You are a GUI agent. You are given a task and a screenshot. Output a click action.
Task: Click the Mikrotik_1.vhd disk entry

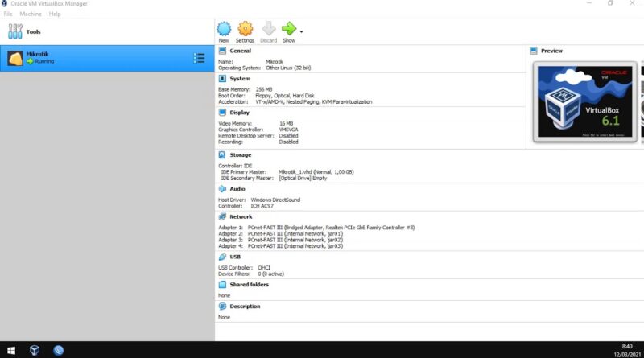(316, 172)
